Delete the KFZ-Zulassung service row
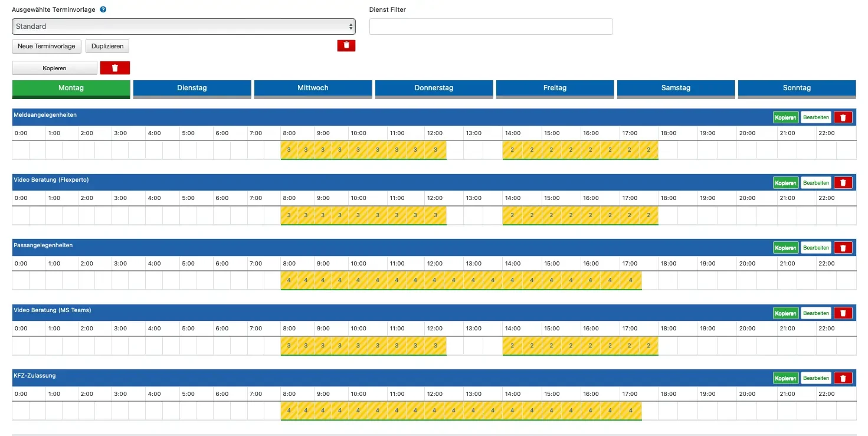This screenshot has width=868, height=436. coord(843,378)
